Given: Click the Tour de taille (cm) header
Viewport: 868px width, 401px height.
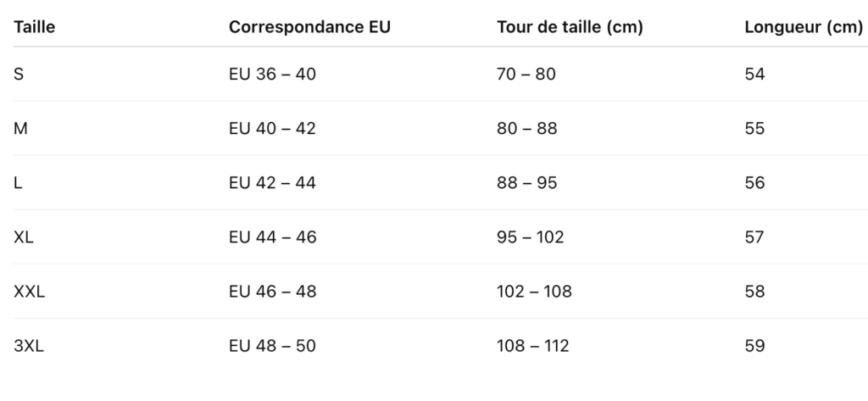Looking at the screenshot, I should tap(570, 26).
